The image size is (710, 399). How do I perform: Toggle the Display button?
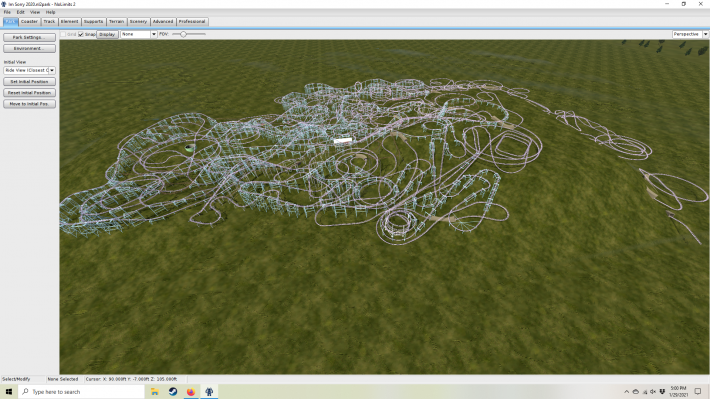click(x=107, y=34)
